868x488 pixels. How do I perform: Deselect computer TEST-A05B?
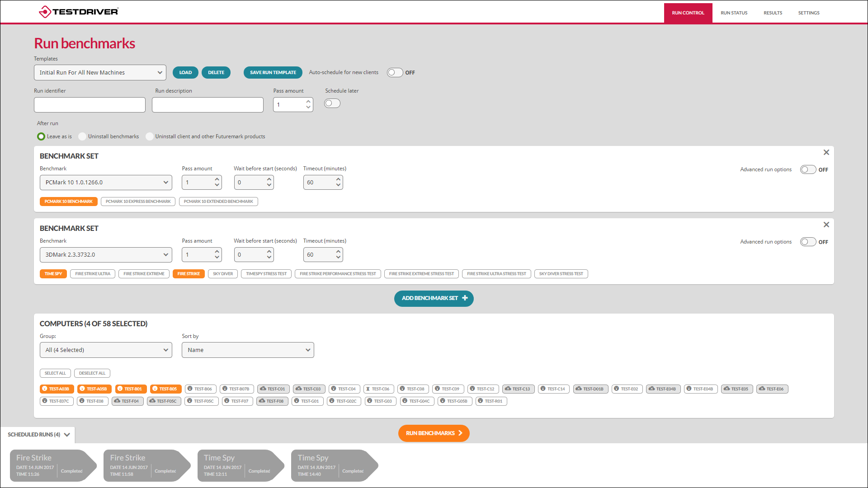(x=94, y=389)
